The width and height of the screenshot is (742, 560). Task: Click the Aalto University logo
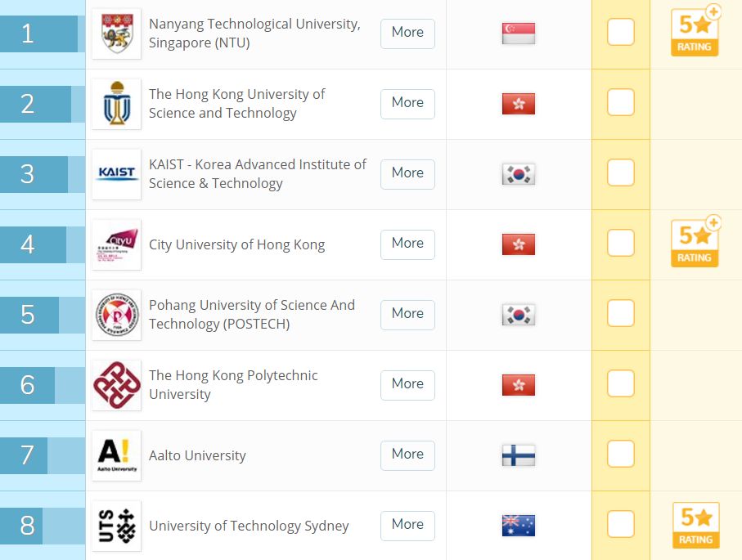[x=116, y=455]
